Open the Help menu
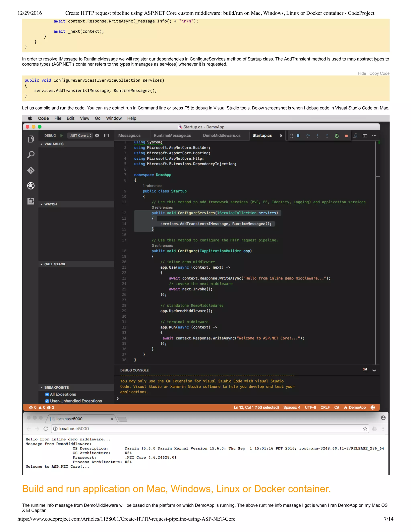Viewport: 411px width, 532px height. point(132,118)
